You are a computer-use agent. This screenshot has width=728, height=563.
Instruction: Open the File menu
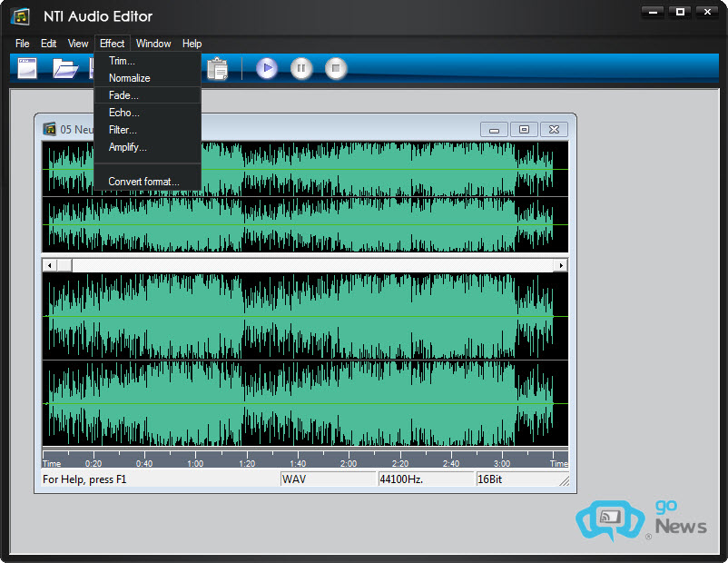(23, 44)
